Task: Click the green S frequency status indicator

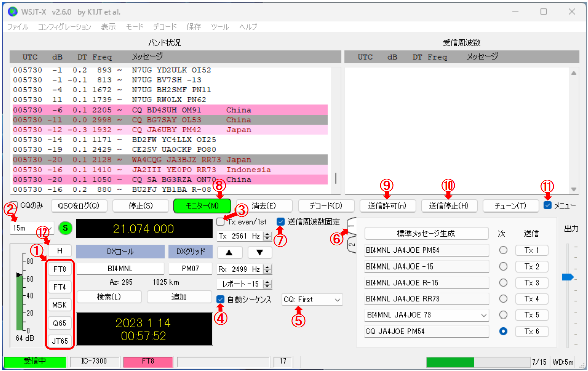Action: pyautogui.click(x=65, y=228)
